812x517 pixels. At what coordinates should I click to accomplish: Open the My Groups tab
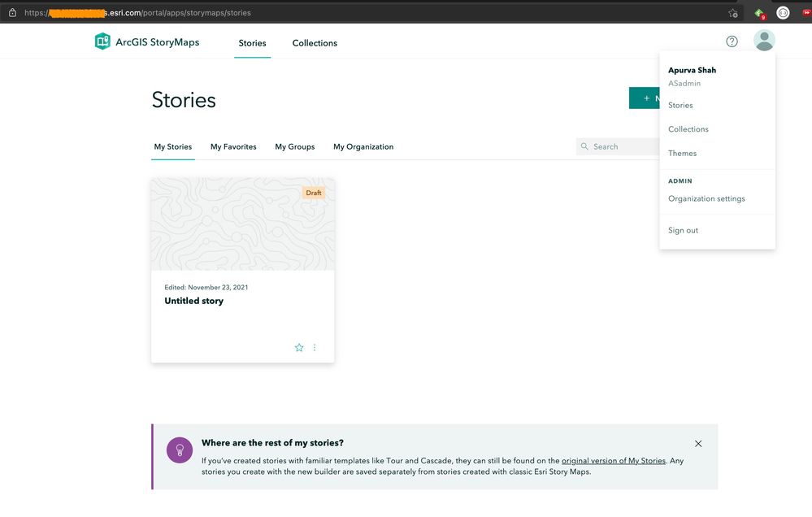coord(294,147)
